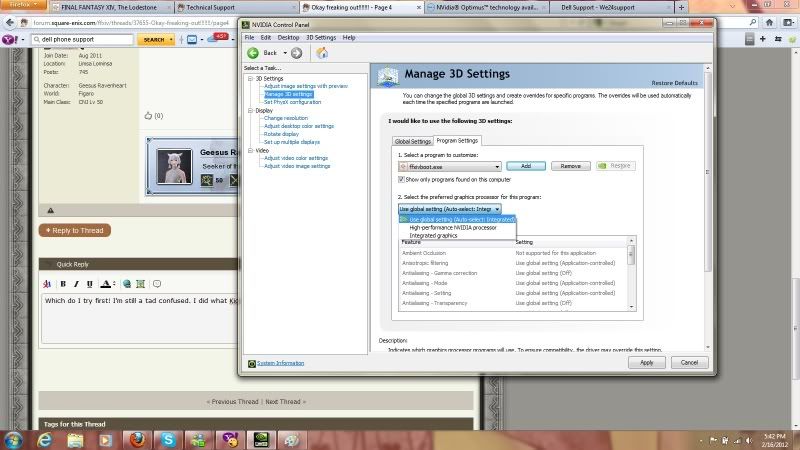Open Adjust video image settings

click(x=297, y=166)
